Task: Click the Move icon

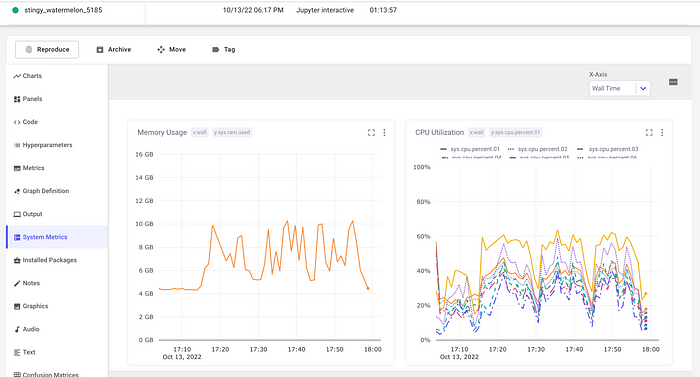Action: [x=161, y=50]
